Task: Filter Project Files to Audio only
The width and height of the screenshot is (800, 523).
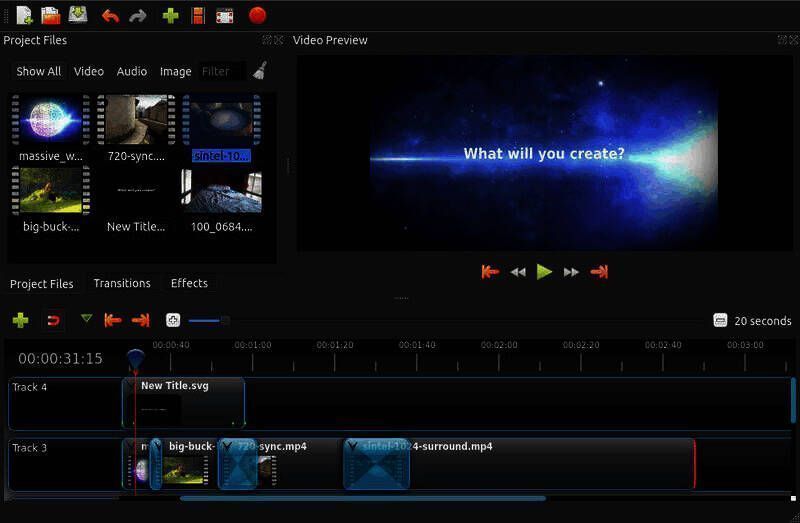Action: pos(132,71)
